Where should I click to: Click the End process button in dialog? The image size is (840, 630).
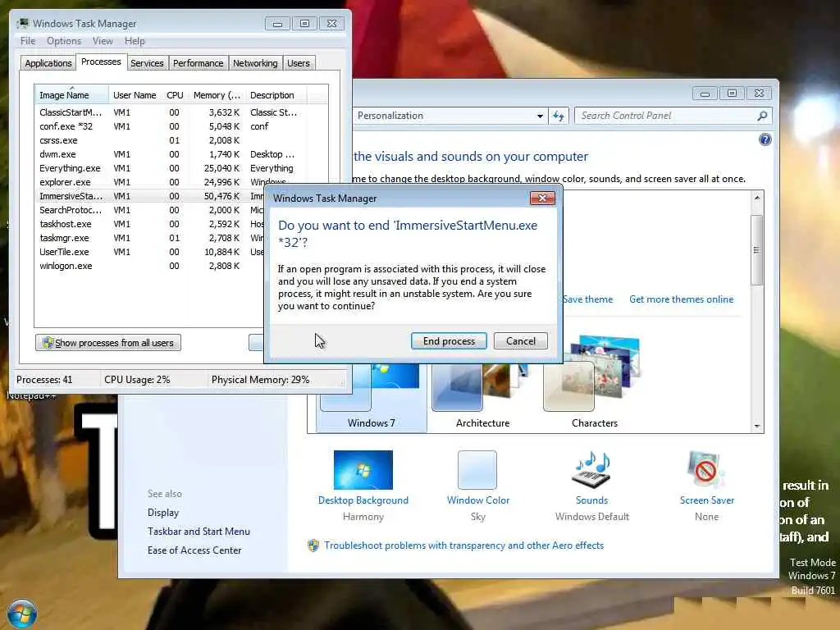(x=449, y=341)
